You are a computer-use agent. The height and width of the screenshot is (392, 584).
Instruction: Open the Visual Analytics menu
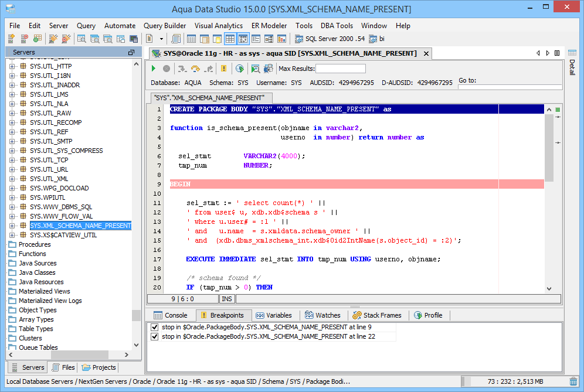219,26
